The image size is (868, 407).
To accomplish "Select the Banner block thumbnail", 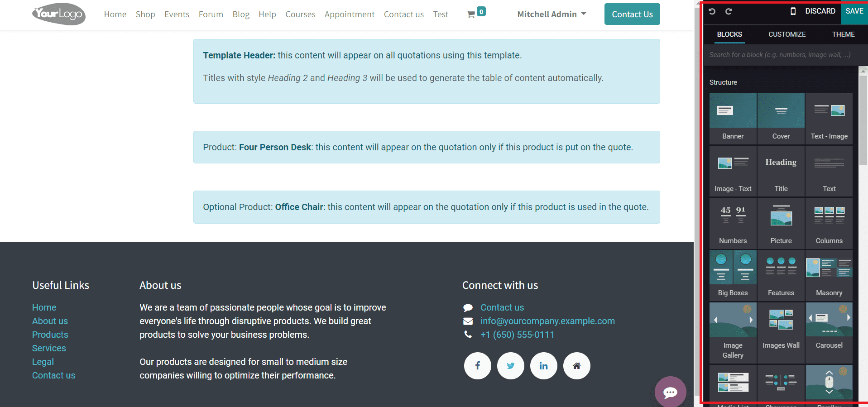I will [733, 118].
